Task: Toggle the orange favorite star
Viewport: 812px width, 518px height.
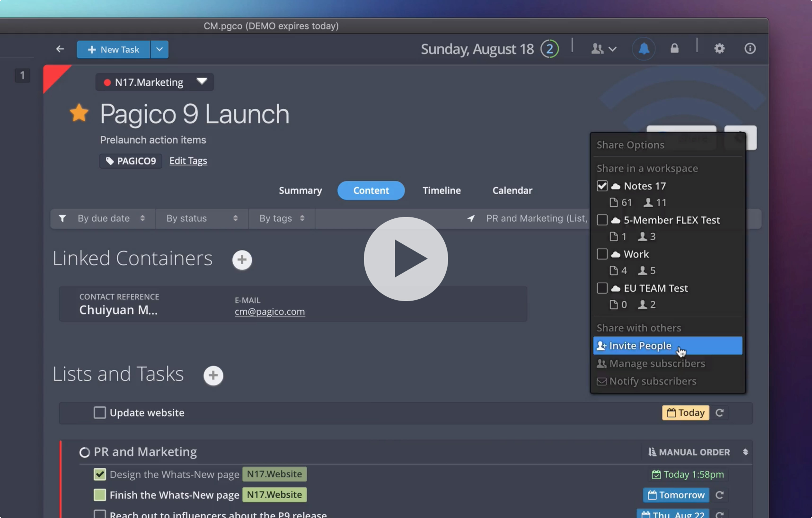Action: coord(79,113)
